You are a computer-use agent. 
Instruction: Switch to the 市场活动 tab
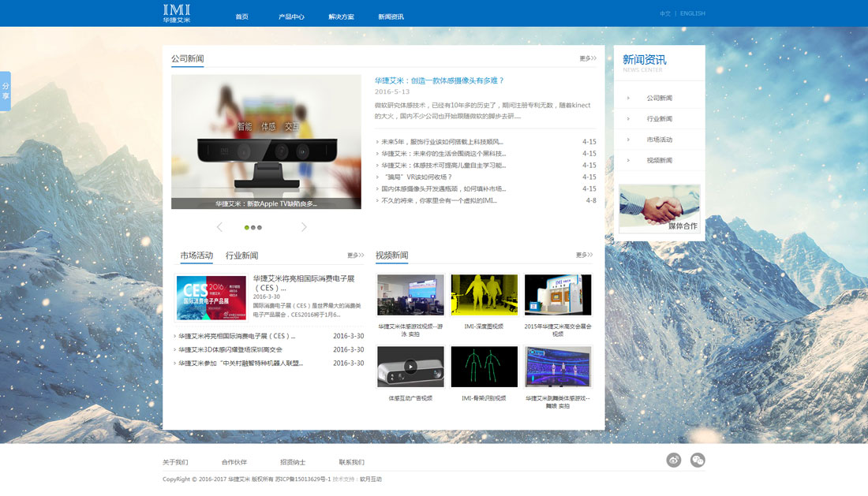coord(196,255)
